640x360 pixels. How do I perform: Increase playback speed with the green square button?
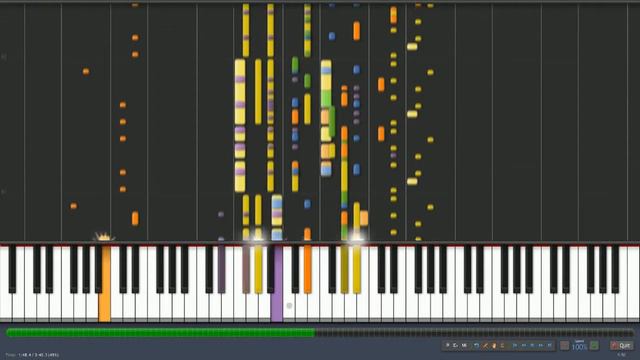tap(594, 346)
